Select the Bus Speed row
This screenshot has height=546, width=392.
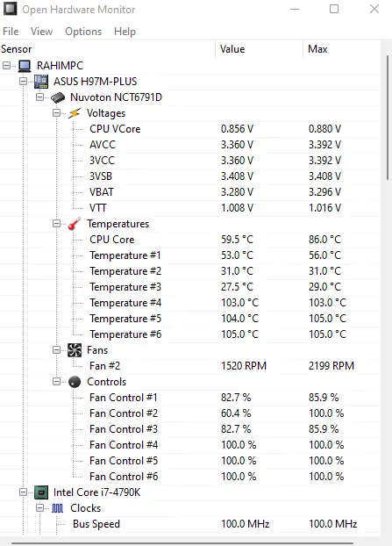tap(190, 524)
